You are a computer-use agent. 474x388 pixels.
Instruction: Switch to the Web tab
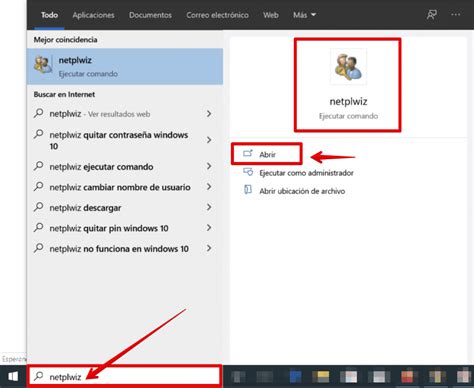(271, 15)
